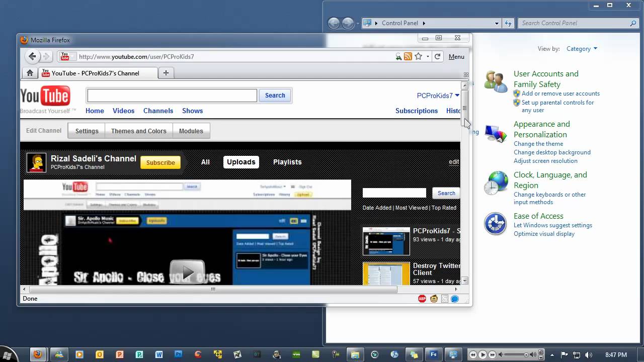644x362 pixels.
Task: Click the Adblock Plus icon in status bar
Action: [422, 299]
